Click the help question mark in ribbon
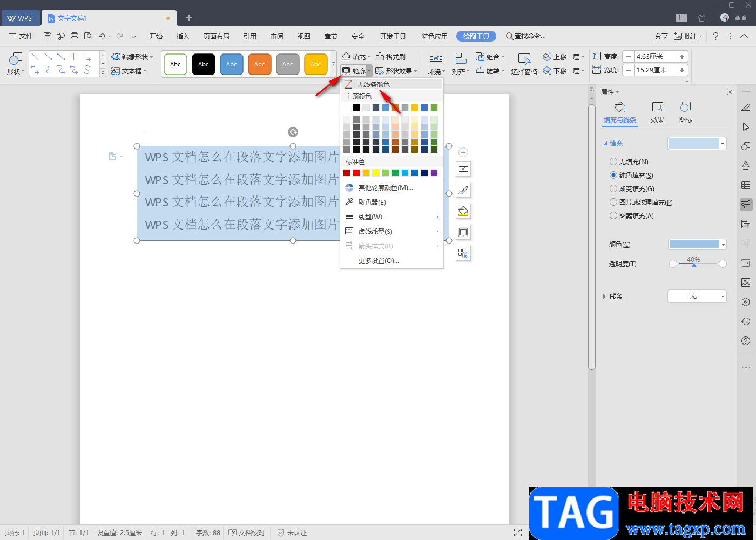756x540 pixels. coord(715,36)
